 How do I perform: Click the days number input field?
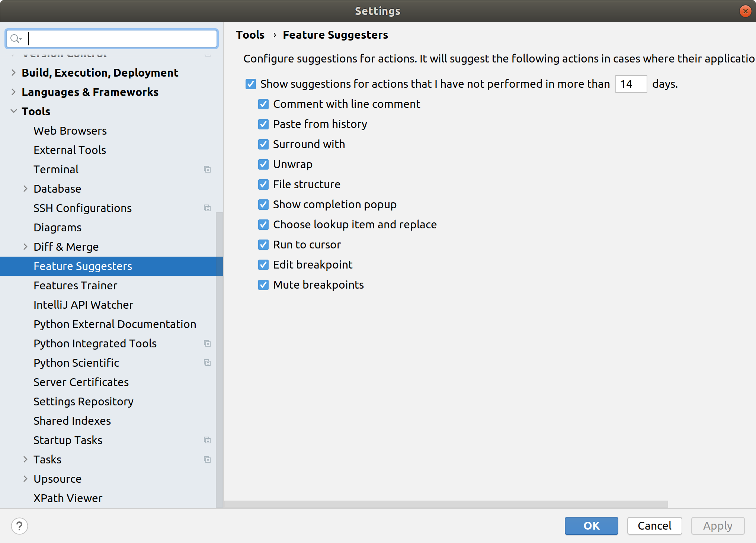(x=631, y=84)
